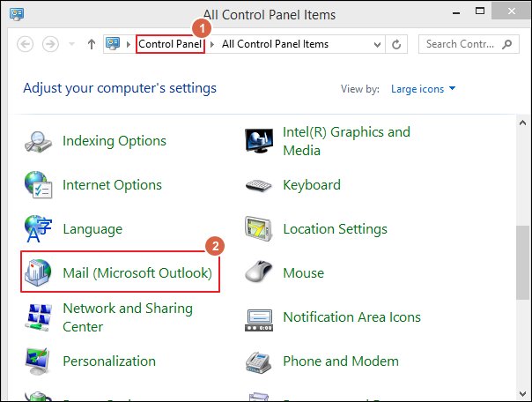Click the address bar computer icon
The height and width of the screenshot is (402, 532).
click(113, 43)
